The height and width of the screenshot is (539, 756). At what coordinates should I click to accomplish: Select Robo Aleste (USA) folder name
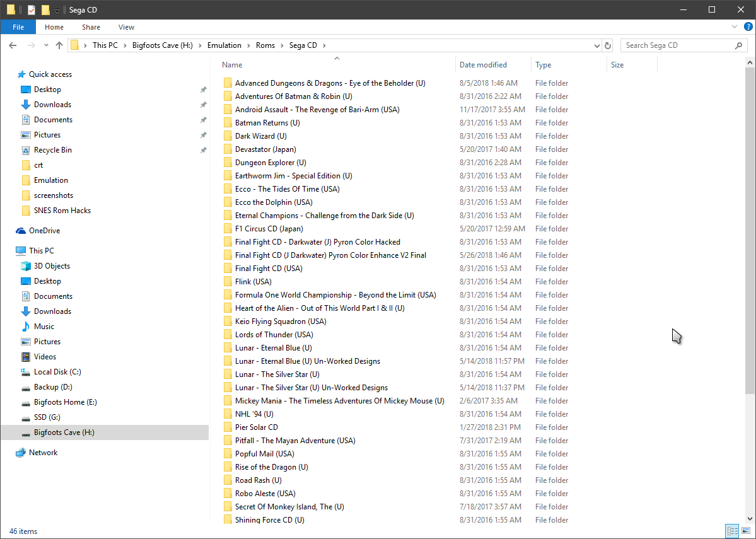(265, 494)
